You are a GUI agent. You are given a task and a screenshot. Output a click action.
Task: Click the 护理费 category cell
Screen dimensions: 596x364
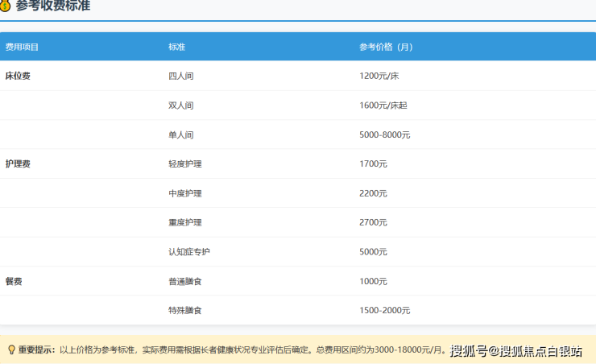18,163
